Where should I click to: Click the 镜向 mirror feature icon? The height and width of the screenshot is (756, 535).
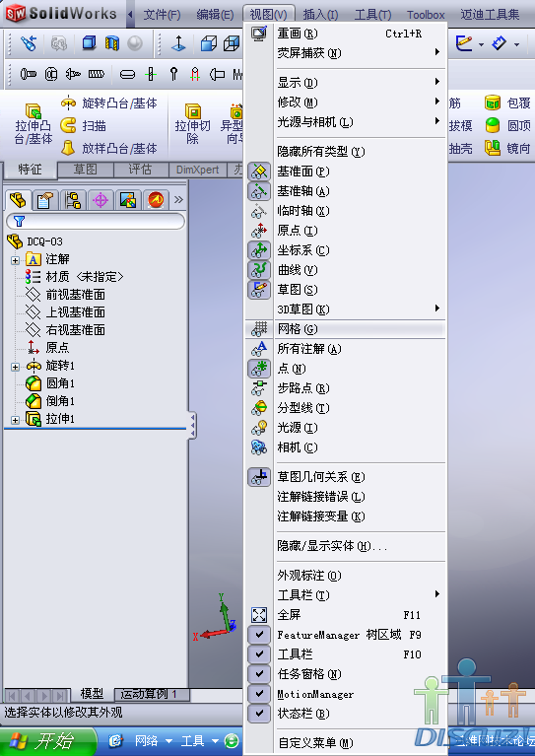pos(492,148)
